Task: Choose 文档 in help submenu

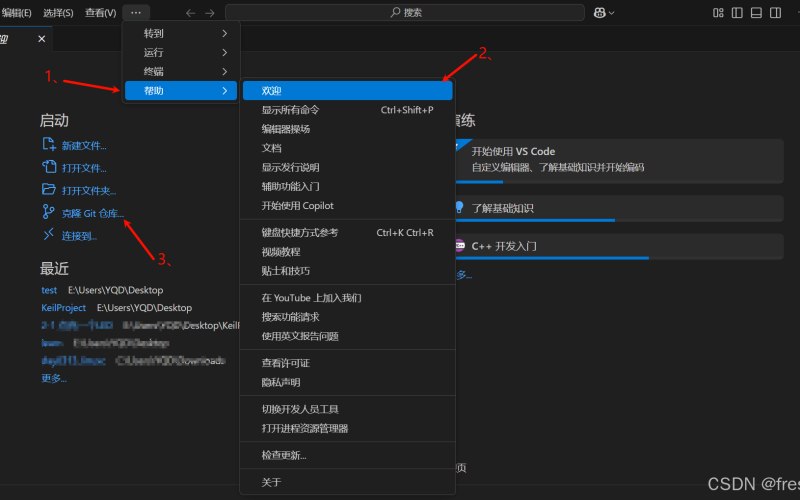Action: click(x=347, y=148)
